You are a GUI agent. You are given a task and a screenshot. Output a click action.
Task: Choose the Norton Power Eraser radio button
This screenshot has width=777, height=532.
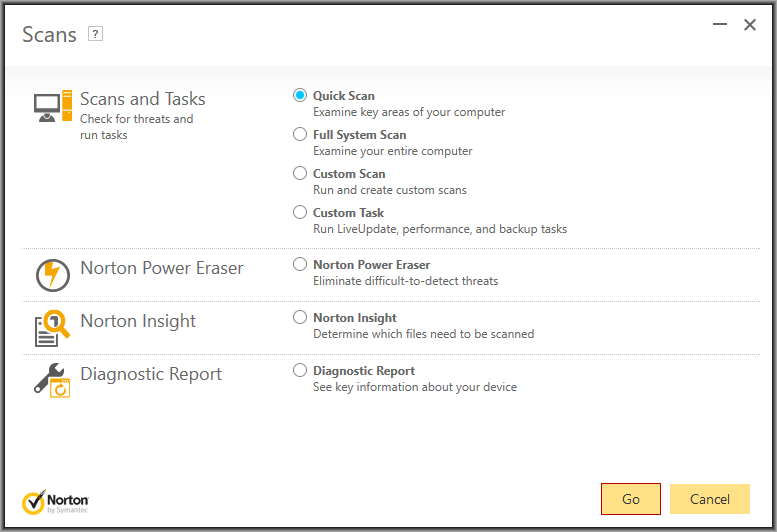[x=300, y=264]
